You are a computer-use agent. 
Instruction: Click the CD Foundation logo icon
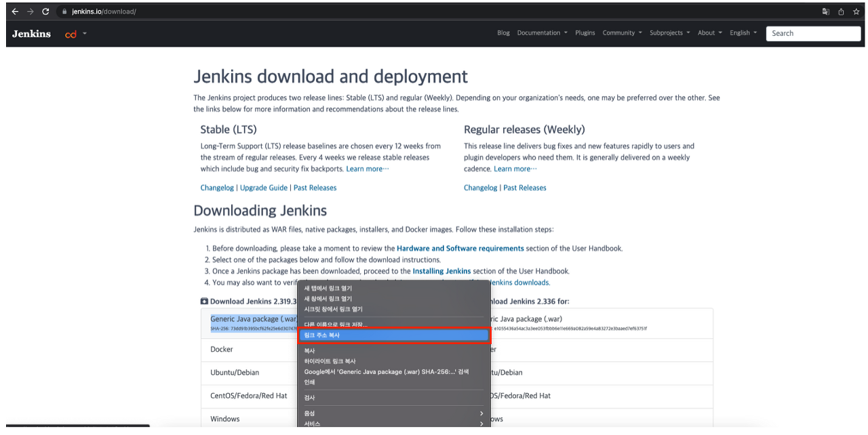(71, 34)
